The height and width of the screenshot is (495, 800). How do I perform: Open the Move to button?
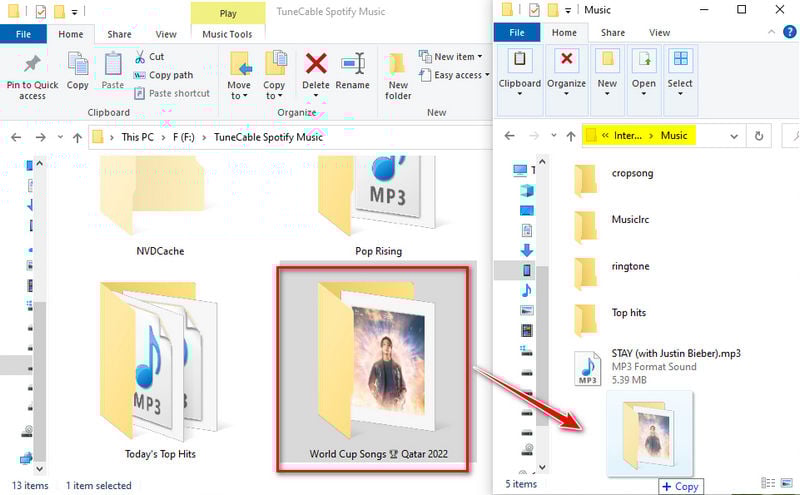click(239, 76)
